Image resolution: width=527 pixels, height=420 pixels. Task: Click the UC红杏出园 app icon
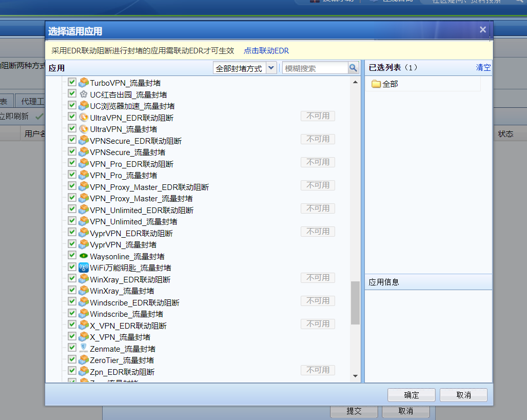[x=84, y=94]
